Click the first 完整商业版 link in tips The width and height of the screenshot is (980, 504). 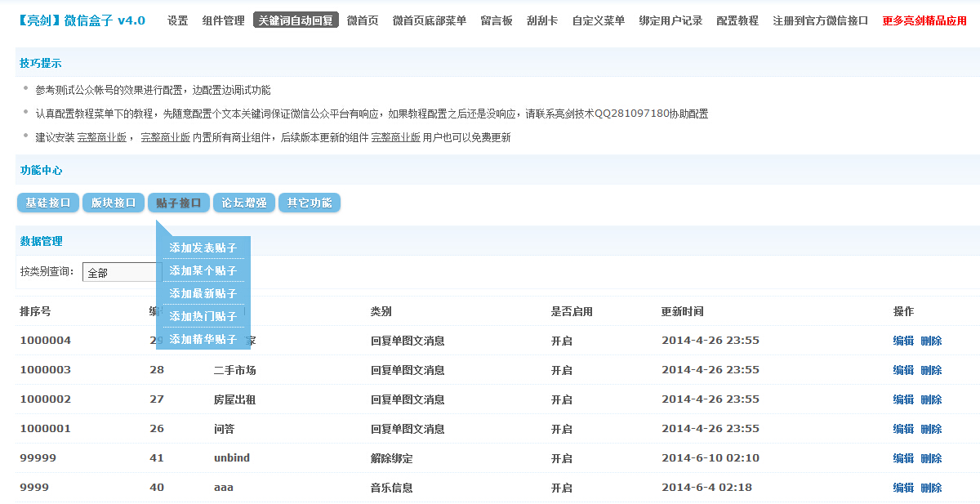point(102,137)
